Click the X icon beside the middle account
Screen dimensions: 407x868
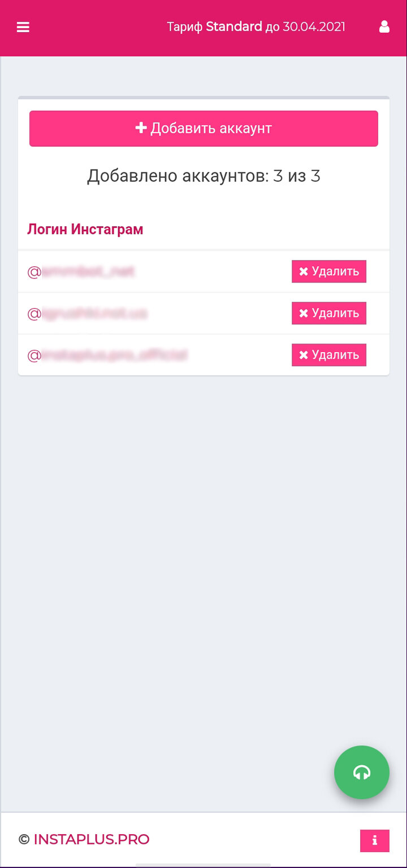coord(304,313)
